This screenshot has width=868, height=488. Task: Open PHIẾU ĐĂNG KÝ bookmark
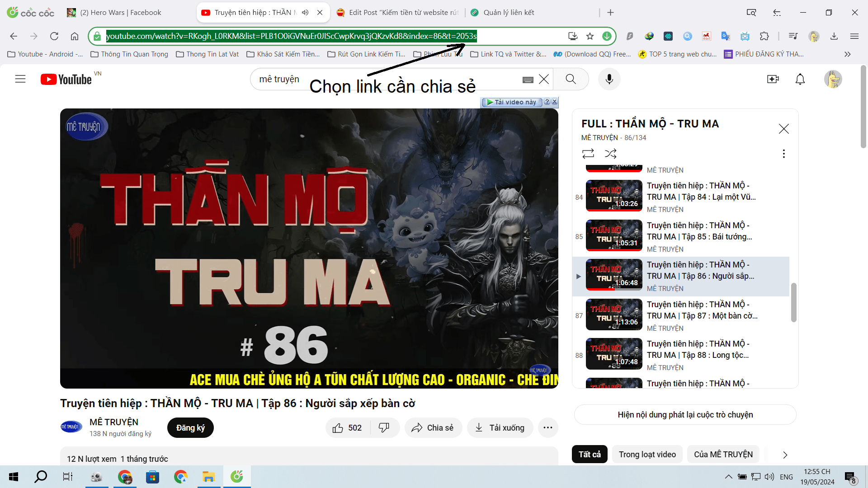(x=764, y=54)
